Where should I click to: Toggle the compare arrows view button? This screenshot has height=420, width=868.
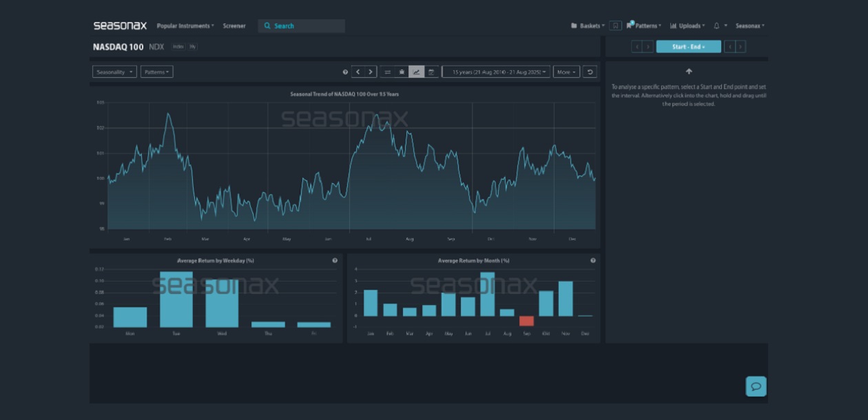coord(387,72)
